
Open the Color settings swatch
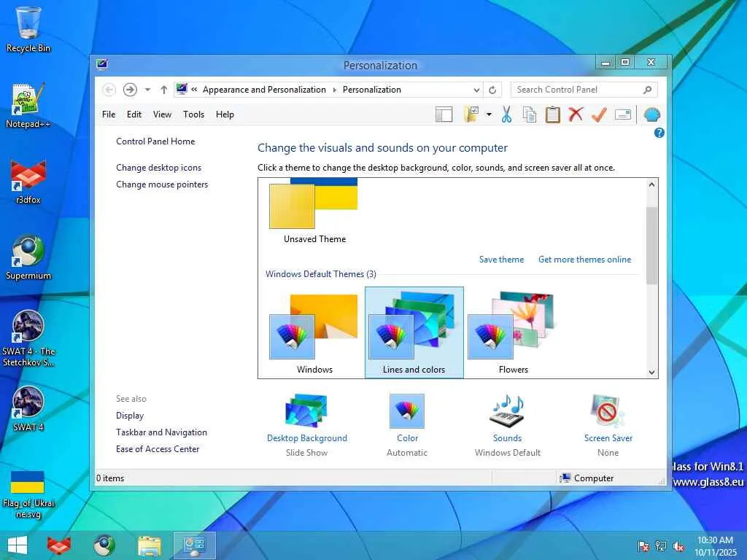[x=407, y=411]
